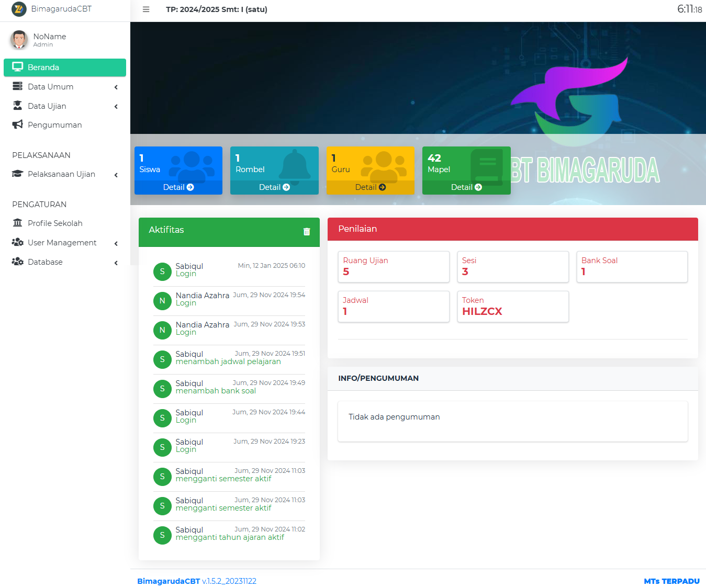This screenshot has height=588, width=706.
Task: Open the Data Ujian menu
Action: 65,106
